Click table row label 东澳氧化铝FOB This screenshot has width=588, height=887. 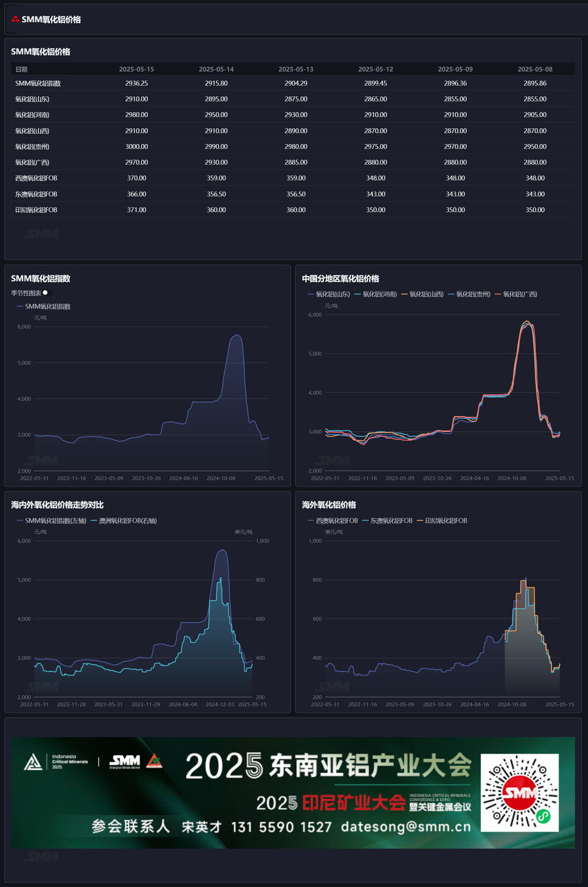pyautogui.click(x=36, y=194)
